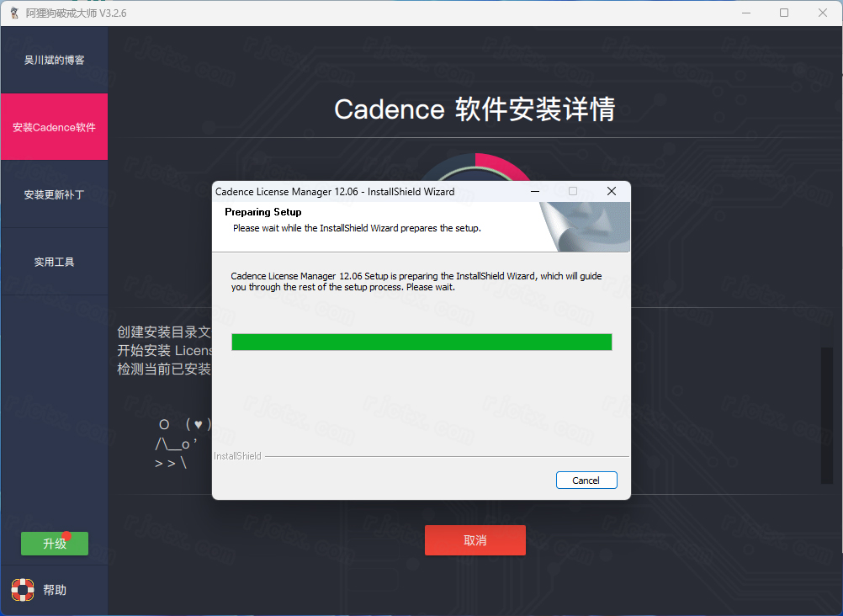This screenshot has height=616, width=843.
Task: Click Cancel in the InstallShield Wizard
Action: point(586,481)
